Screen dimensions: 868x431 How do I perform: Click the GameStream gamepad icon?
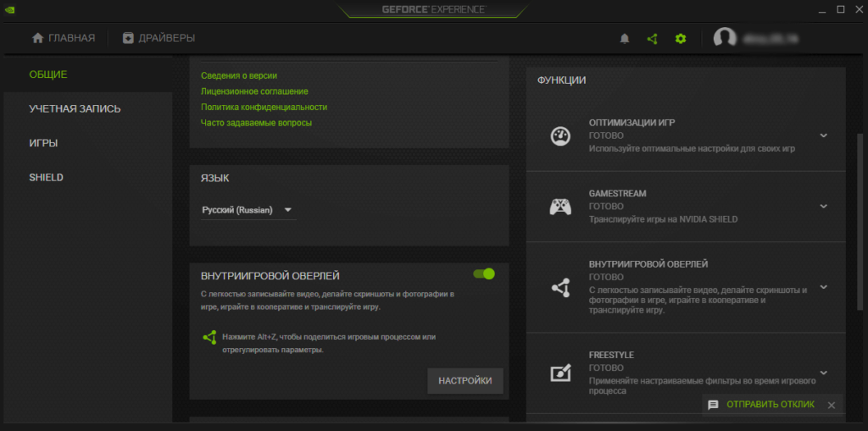tap(560, 207)
